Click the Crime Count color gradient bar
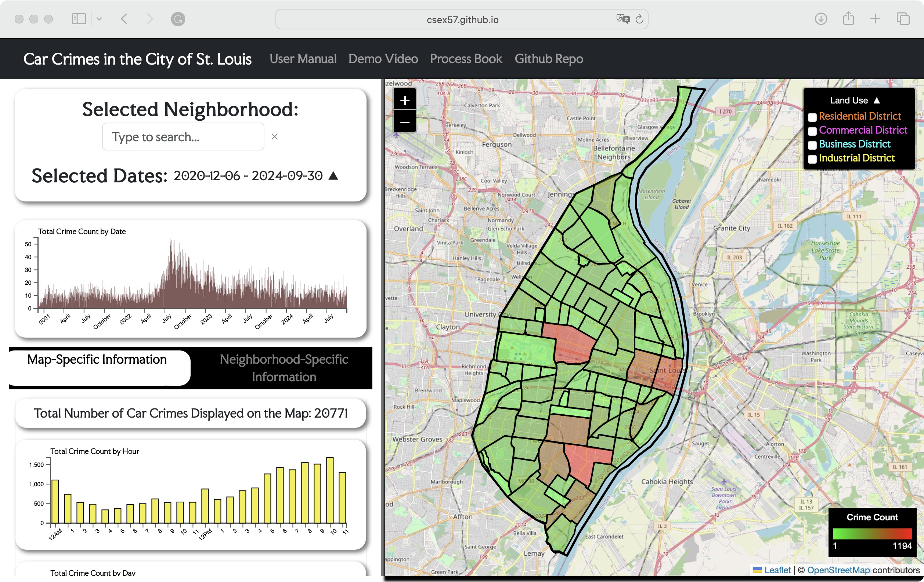 click(x=872, y=533)
